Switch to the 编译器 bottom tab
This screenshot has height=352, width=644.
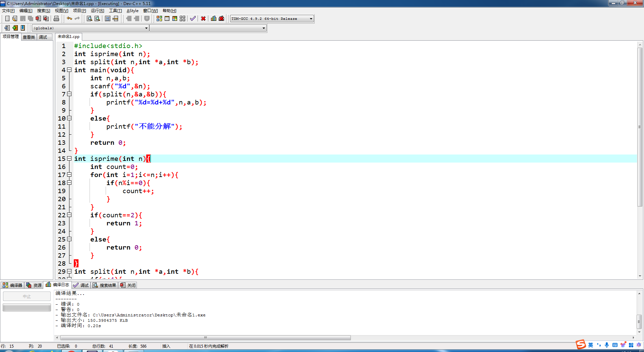click(12, 285)
